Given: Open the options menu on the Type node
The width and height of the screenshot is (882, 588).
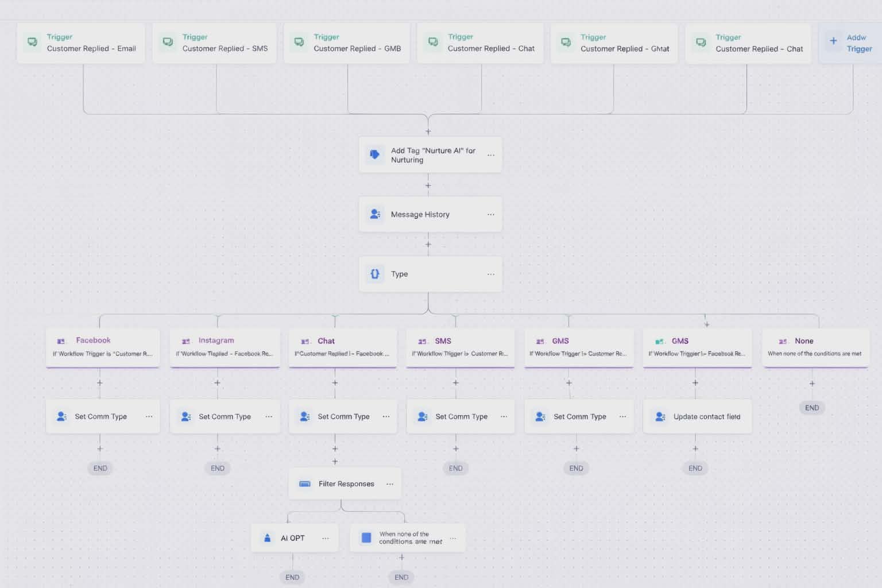Looking at the screenshot, I should (491, 274).
